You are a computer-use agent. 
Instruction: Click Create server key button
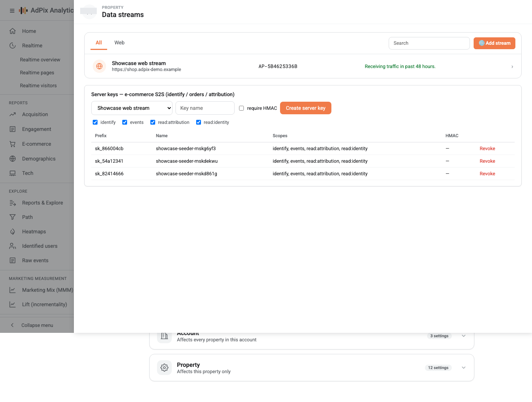pos(306,108)
